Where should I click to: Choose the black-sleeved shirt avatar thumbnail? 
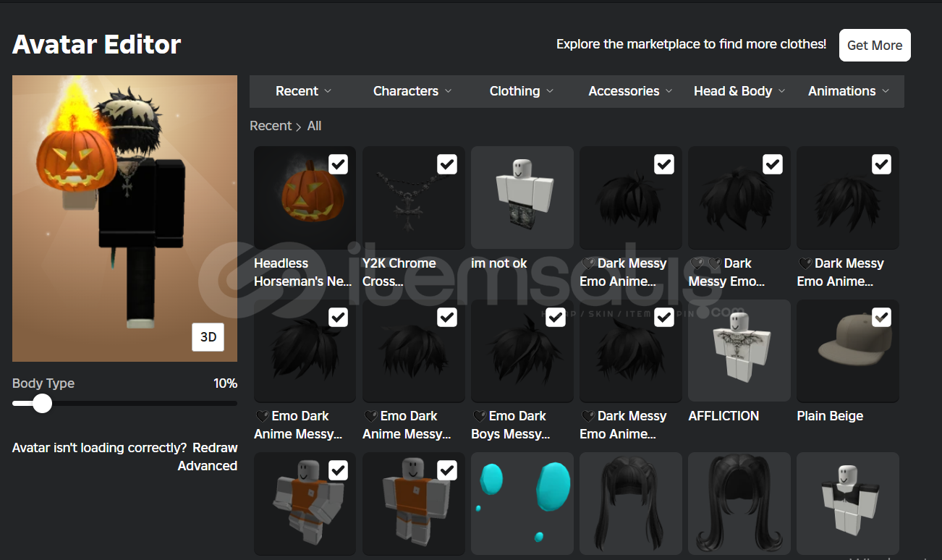(847, 504)
